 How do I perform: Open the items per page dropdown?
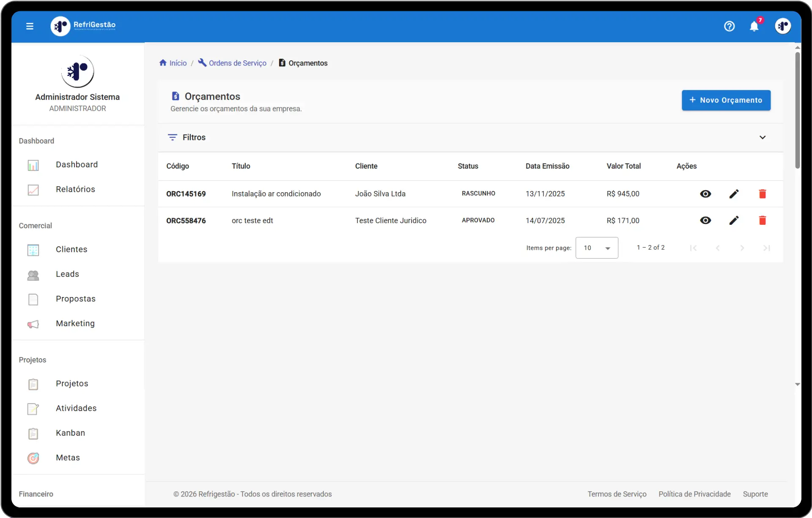(597, 248)
